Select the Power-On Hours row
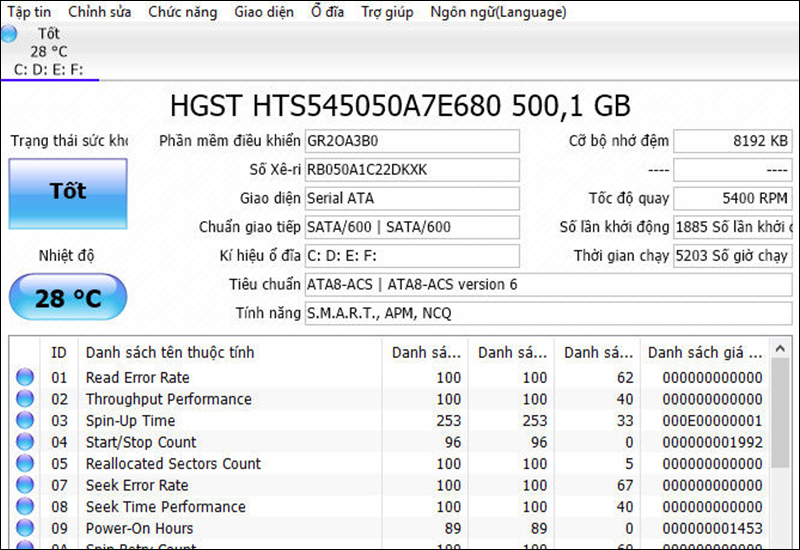This screenshot has height=550, width=800. [x=390, y=528]
